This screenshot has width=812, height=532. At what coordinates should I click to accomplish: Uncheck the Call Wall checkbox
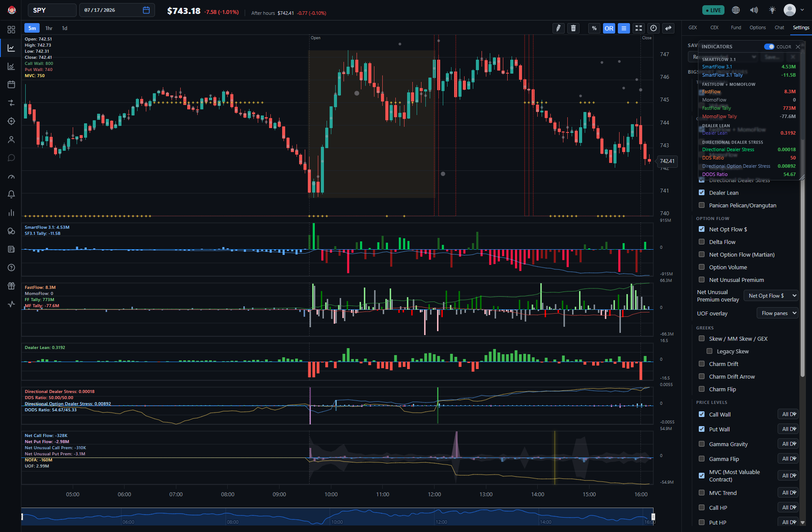point(701,414)
